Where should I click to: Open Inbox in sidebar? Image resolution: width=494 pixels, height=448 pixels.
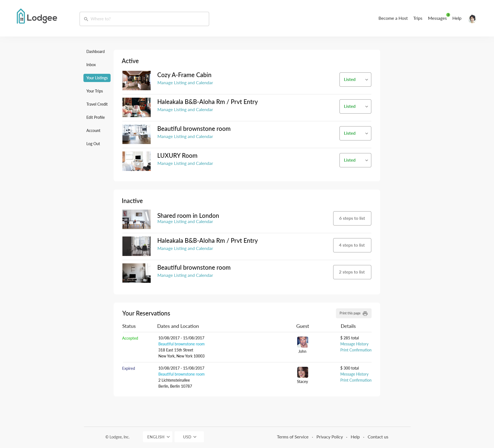click(x=91, y=65)
